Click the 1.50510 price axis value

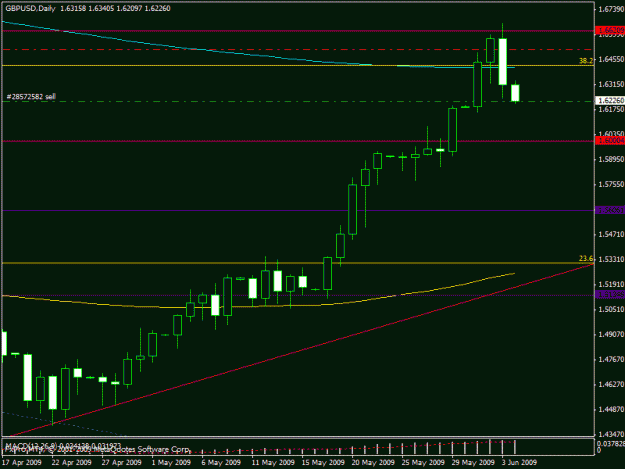click(x=611, y=309)
